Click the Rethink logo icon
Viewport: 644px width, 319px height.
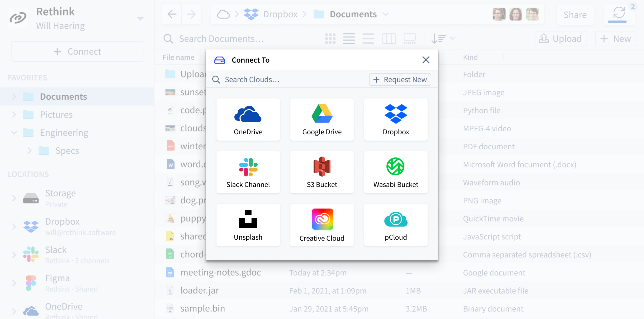coord(18,18)
